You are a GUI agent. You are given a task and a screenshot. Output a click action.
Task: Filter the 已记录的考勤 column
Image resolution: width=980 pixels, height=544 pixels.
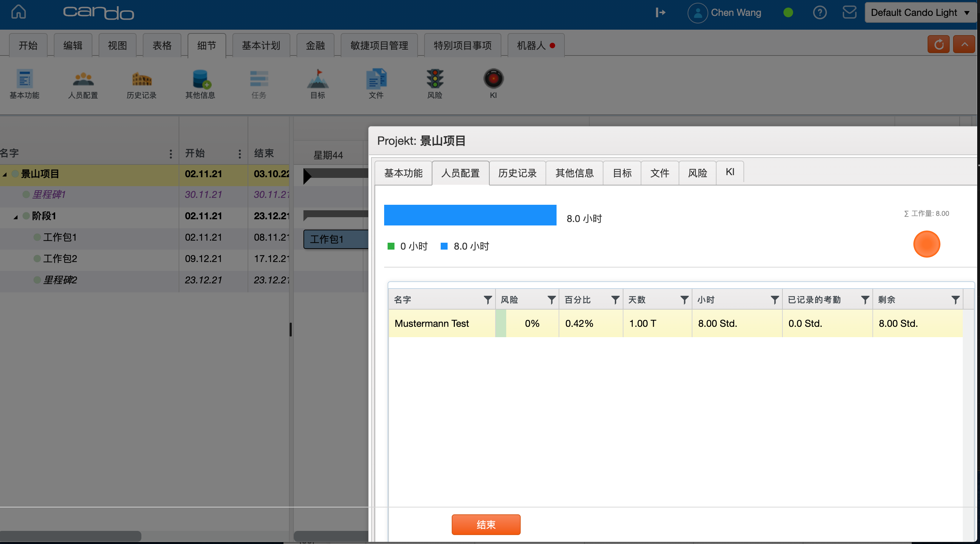[865, 300]
